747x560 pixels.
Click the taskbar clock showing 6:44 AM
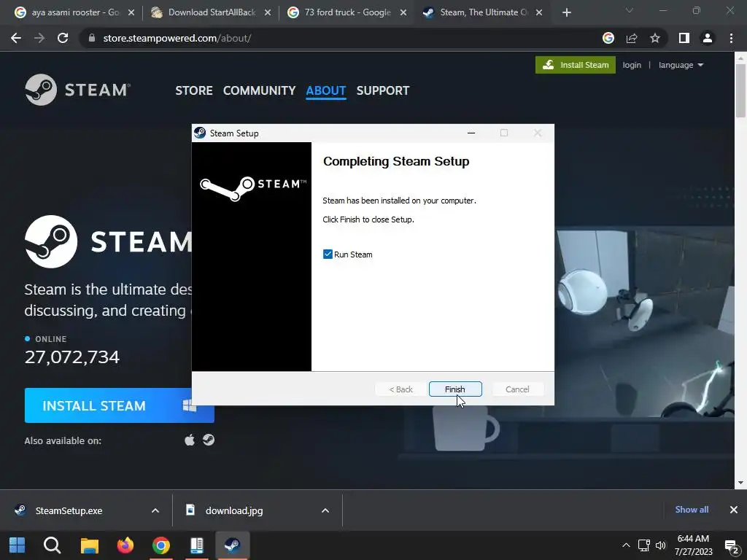pyautogui.click(x=693, y=545)
